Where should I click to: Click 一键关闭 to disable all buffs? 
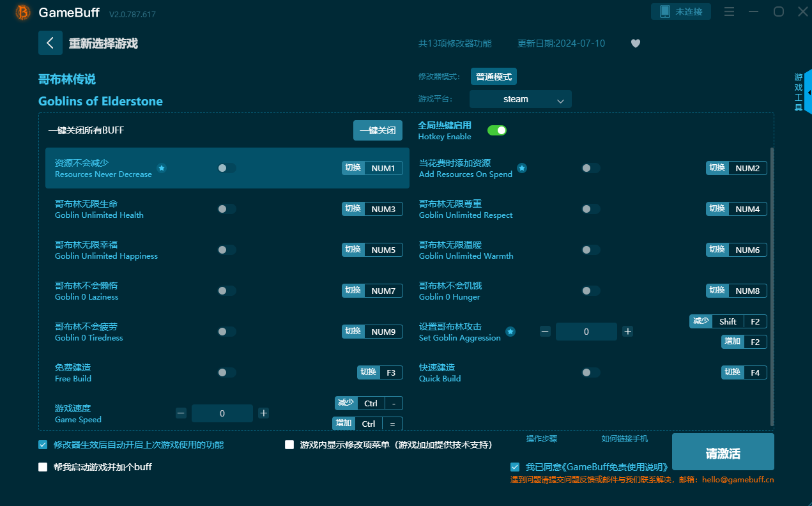[x=378, y=130]
